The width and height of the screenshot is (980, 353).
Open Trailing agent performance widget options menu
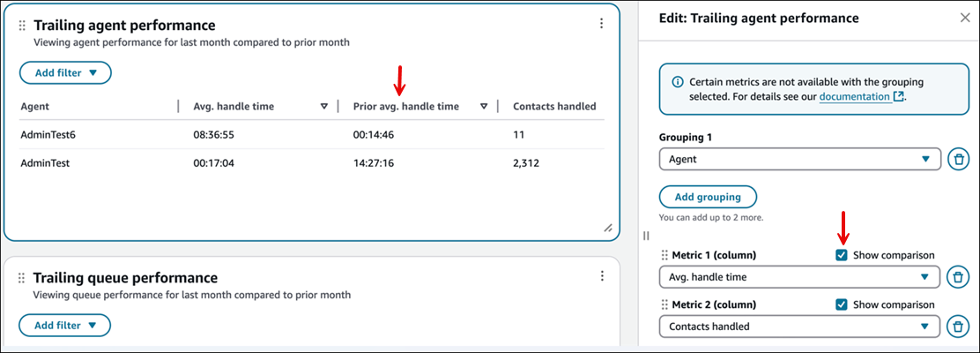coord(601,24)
